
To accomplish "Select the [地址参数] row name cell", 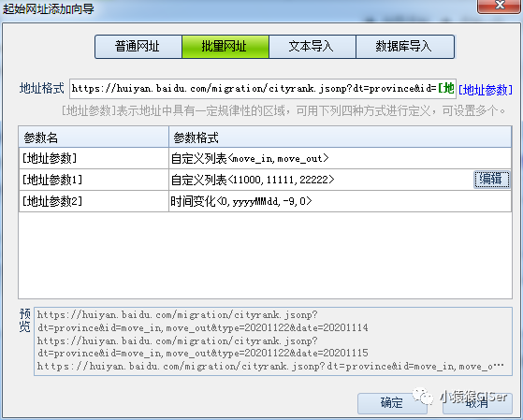I will [94, 158].
